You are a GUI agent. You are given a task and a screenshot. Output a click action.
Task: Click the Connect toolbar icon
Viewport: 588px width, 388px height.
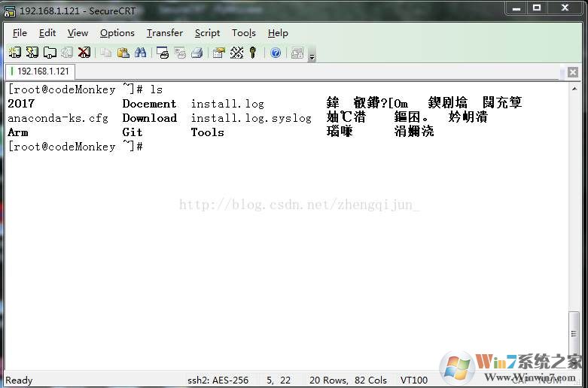pos(14,53)
